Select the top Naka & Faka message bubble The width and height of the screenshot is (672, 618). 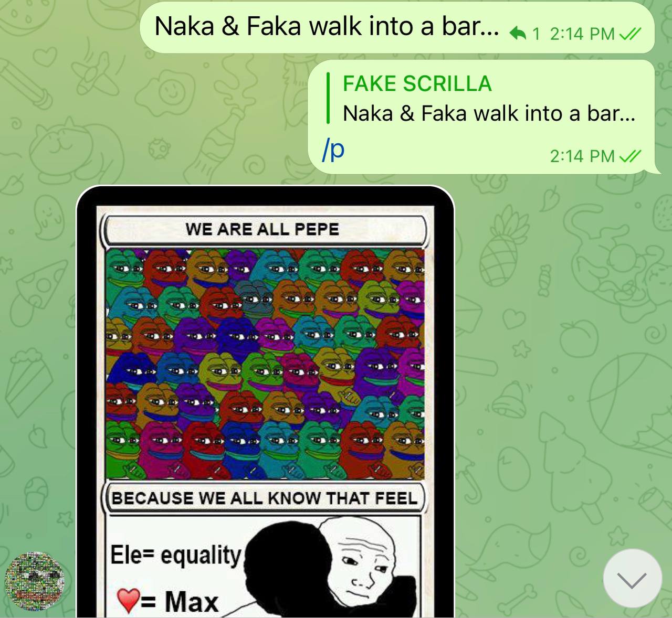coord(397,27)
